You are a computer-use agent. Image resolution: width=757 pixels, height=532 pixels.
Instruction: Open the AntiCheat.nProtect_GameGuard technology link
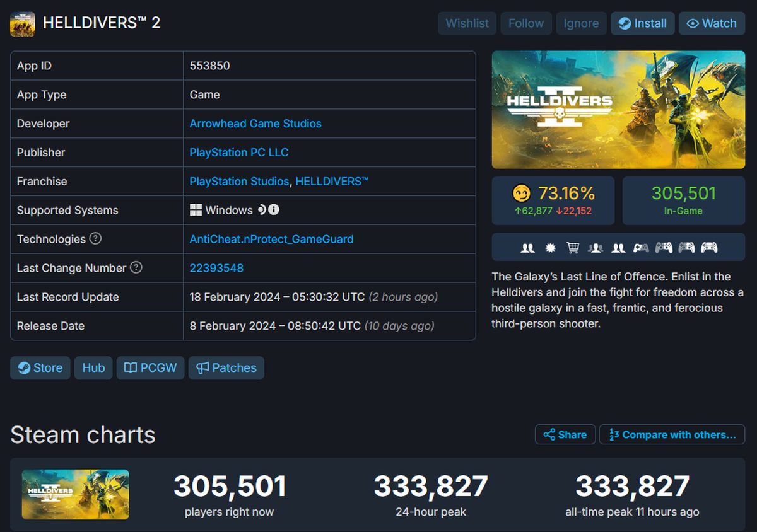point(271,239)
